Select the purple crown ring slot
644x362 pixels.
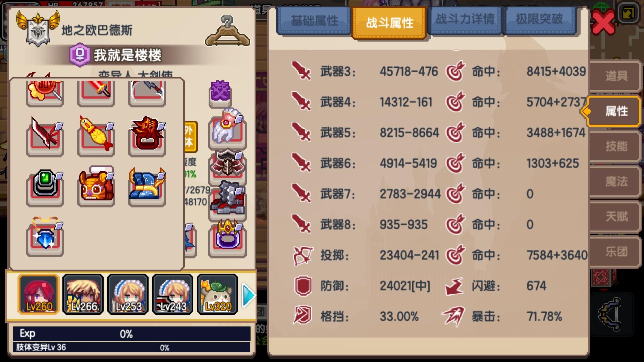click(227, 238)
